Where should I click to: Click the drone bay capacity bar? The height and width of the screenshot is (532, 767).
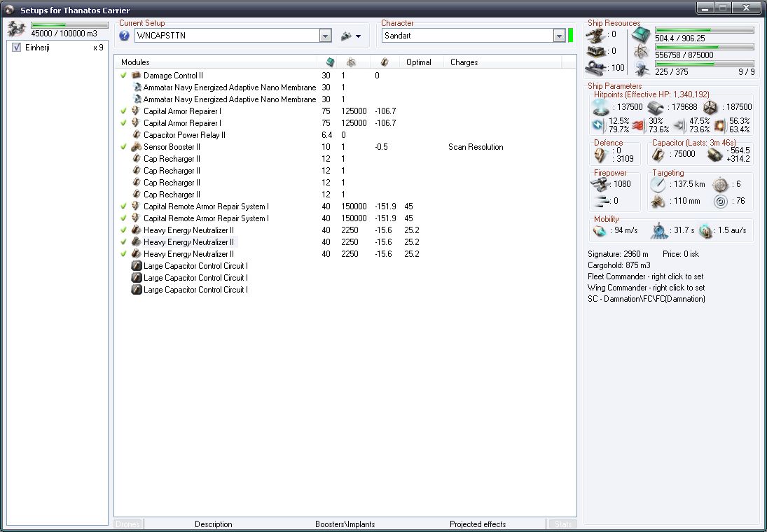point(69,25)
